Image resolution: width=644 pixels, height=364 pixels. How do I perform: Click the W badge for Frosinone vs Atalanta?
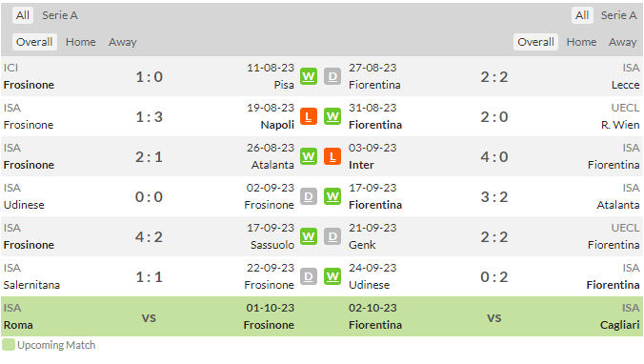tap(308, 156)
